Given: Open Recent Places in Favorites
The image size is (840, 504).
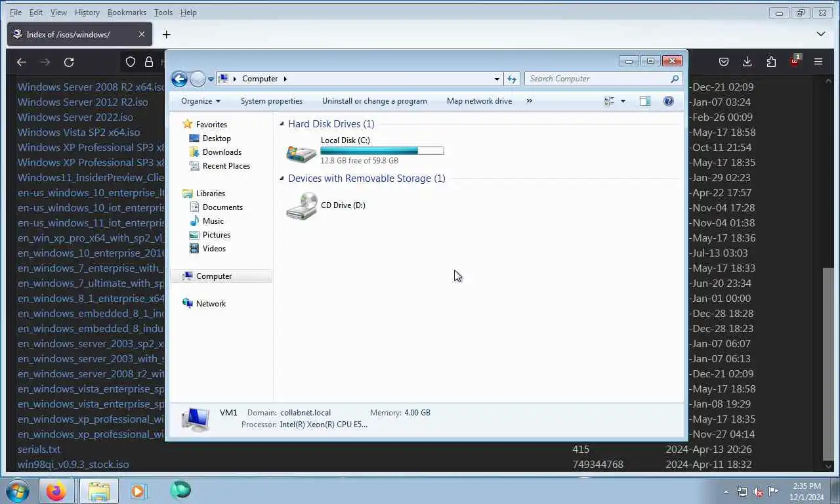Looking at the screenshot, I should click(226, 166).
